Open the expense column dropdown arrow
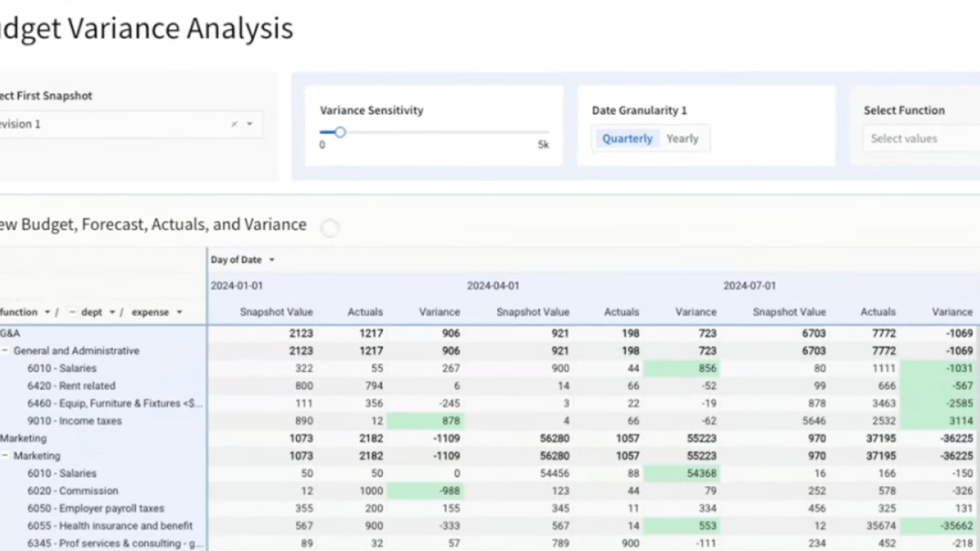The height and width of the screenshot is (551, 980). pyautogui.click(x=179, y=312)
